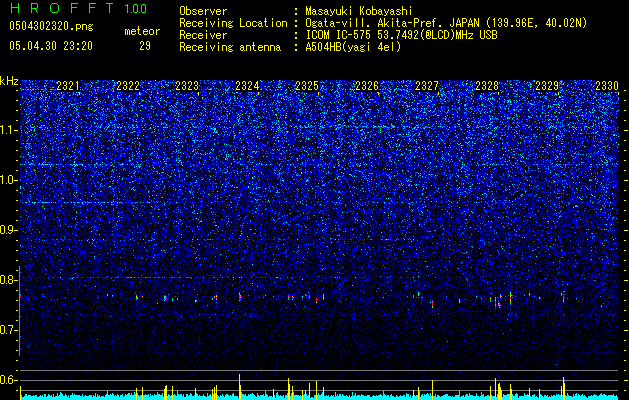Click the 0.8 kHz axis label
The width and height of the screenshot is (629, 400).
click(x=8, y=280)
